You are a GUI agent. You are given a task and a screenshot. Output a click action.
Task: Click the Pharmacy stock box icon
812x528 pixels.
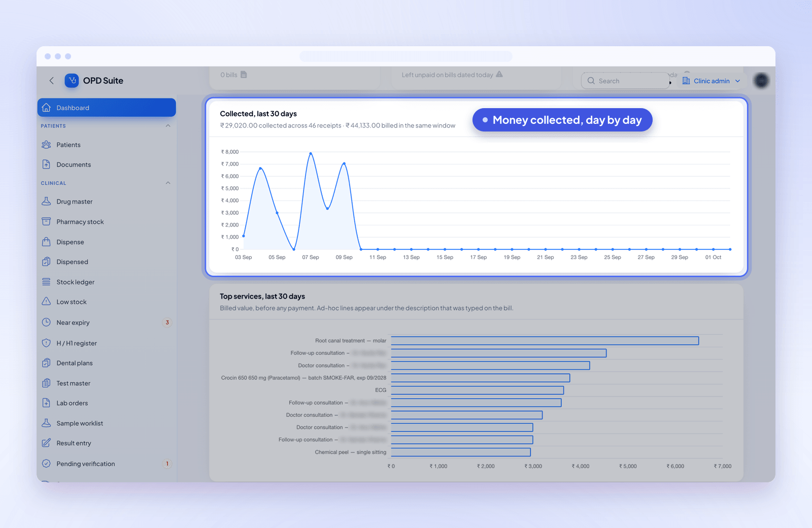click(x=46, y=222)
